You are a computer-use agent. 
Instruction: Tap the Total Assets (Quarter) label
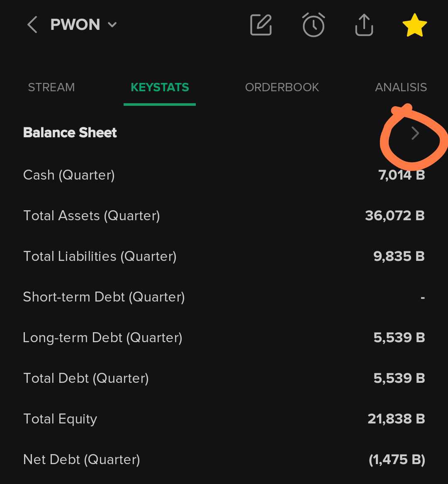coord(92,216)
